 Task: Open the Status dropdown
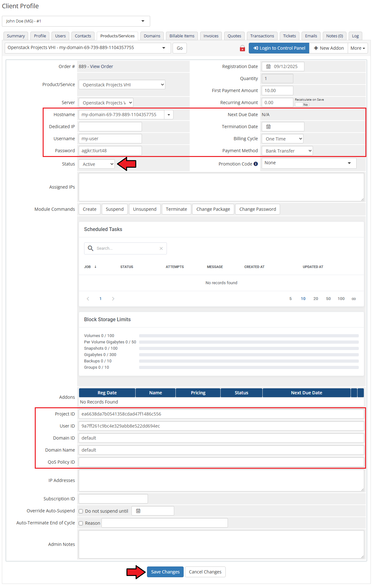click(97, 164)
